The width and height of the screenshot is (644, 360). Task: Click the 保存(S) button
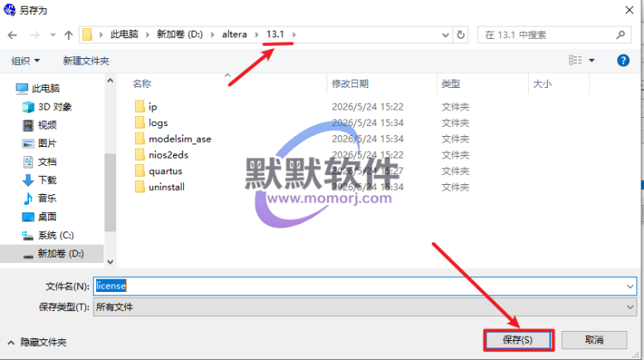519,340
